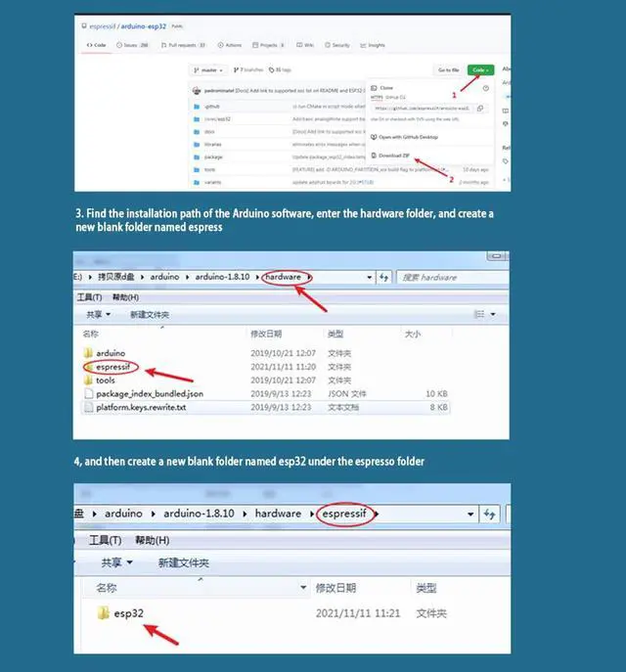Open the tools folder icon in explorer
The width and height of the screenshot is (626, 672).
[x=88, y=381]
